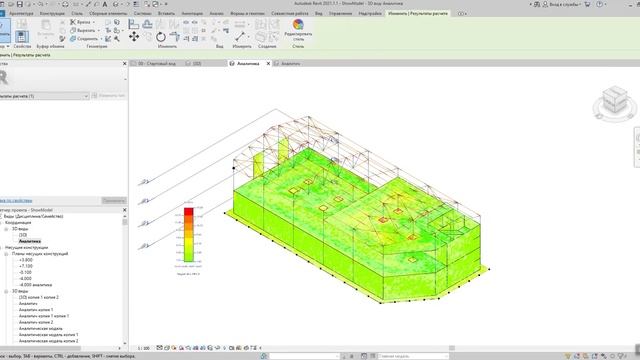Collapse the Планы несущих конструкций tree node

tap(6, 254)
